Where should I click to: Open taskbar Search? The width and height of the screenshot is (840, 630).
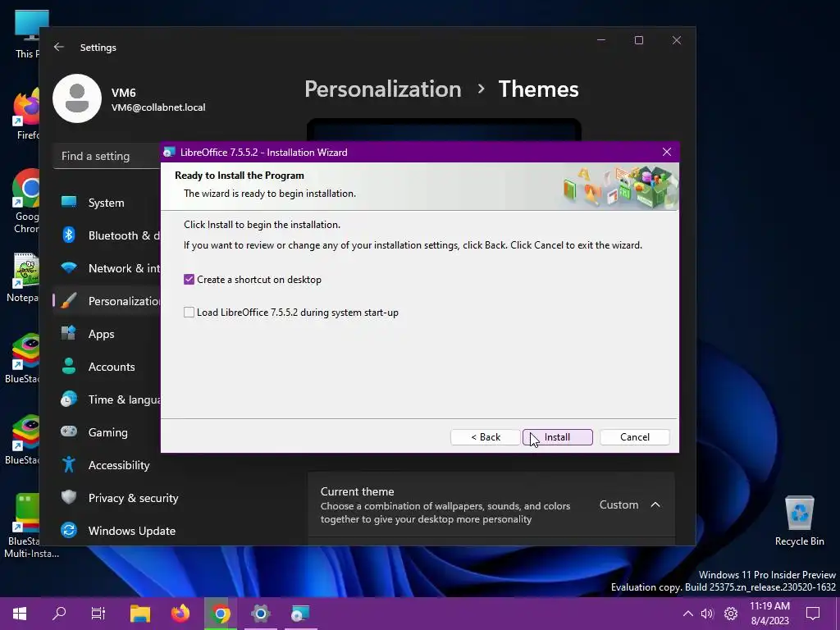pos(59,614)
